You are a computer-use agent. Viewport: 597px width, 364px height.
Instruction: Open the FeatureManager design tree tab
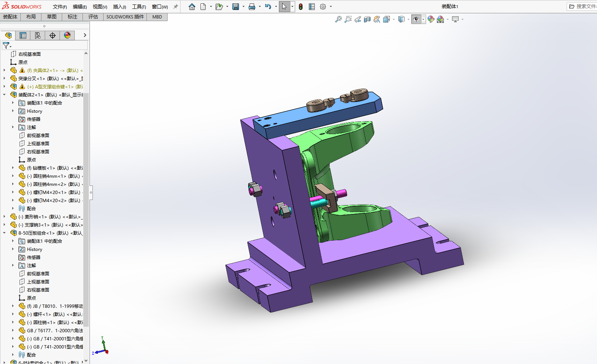[x=8, y=35]
